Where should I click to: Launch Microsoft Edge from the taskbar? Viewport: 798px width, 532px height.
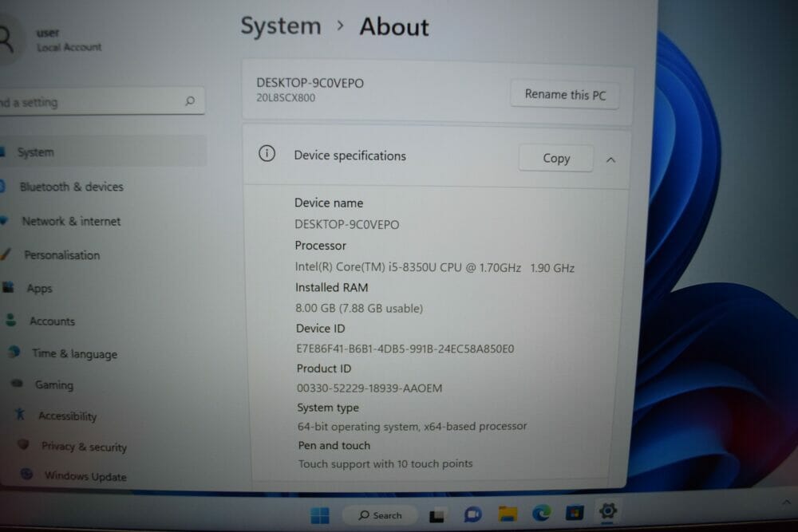tap(541, 513)
